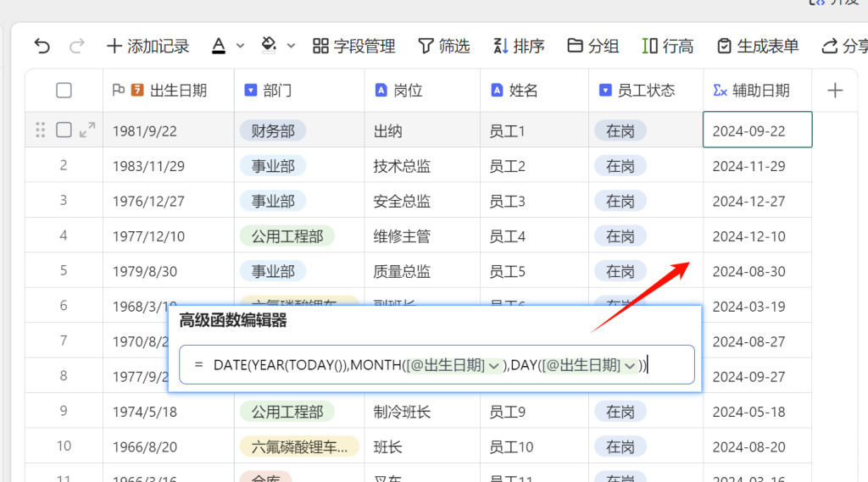Open the 排序 sort tool
This screenshot has height=482, width=868.
click(519, 46)
